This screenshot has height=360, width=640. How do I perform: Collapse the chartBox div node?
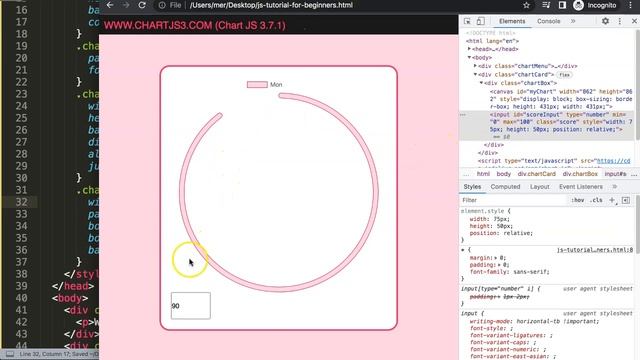click(481, 83)
